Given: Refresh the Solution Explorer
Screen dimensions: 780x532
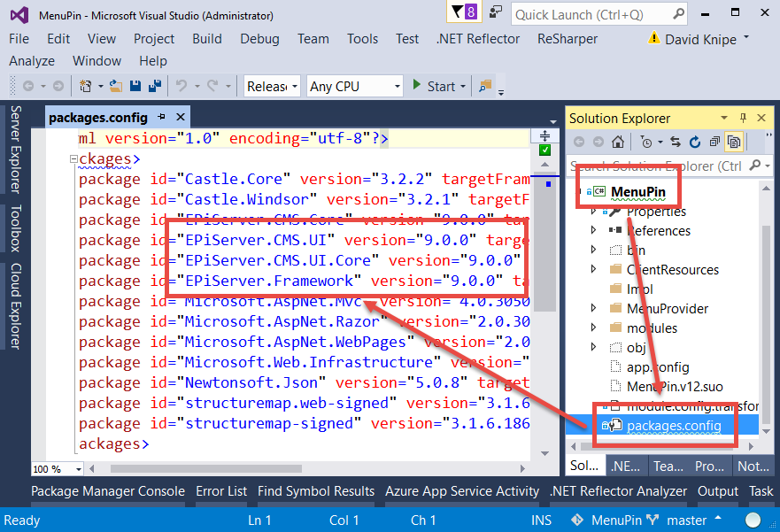Looking at the screenshot, I should click(696, 142).
